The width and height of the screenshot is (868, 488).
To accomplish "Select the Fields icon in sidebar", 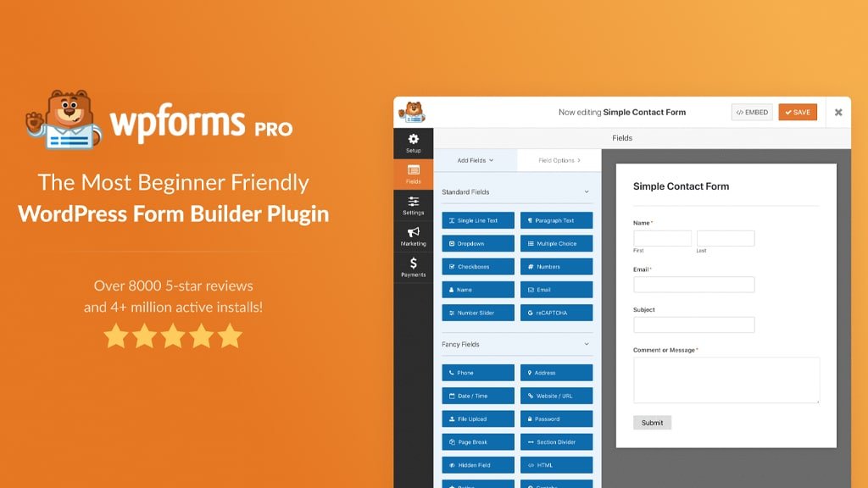I will click(413, 175).
